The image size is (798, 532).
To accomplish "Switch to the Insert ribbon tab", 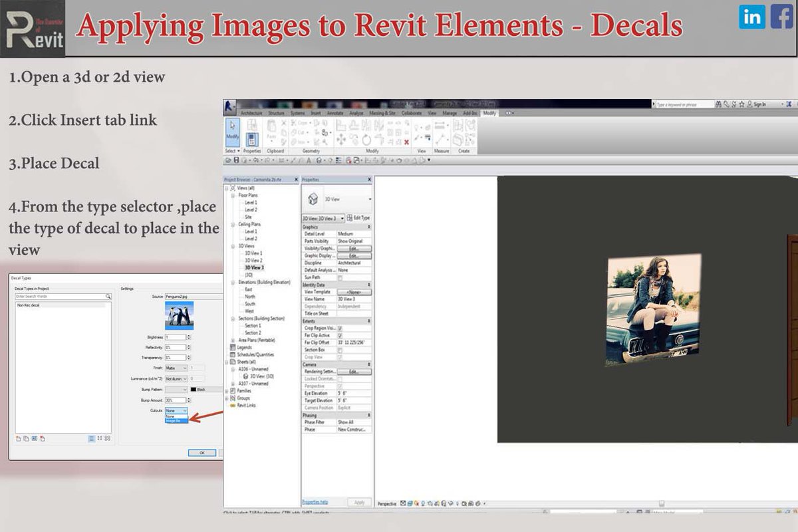I will [317, 113].
